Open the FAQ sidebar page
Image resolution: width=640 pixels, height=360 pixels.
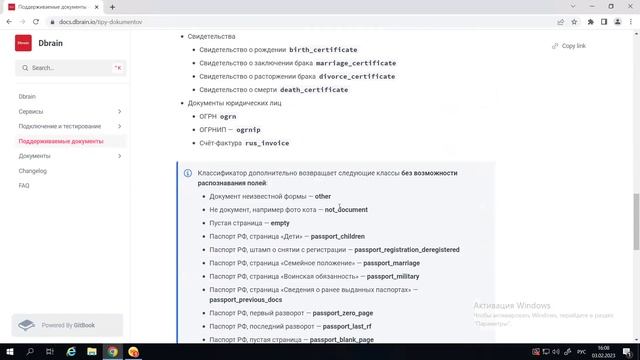point(24,186)
